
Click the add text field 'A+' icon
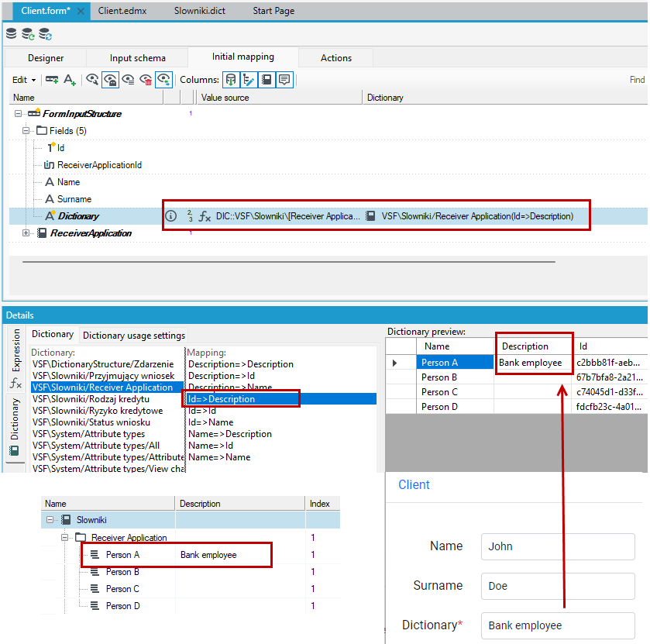(x=70, y=80)
